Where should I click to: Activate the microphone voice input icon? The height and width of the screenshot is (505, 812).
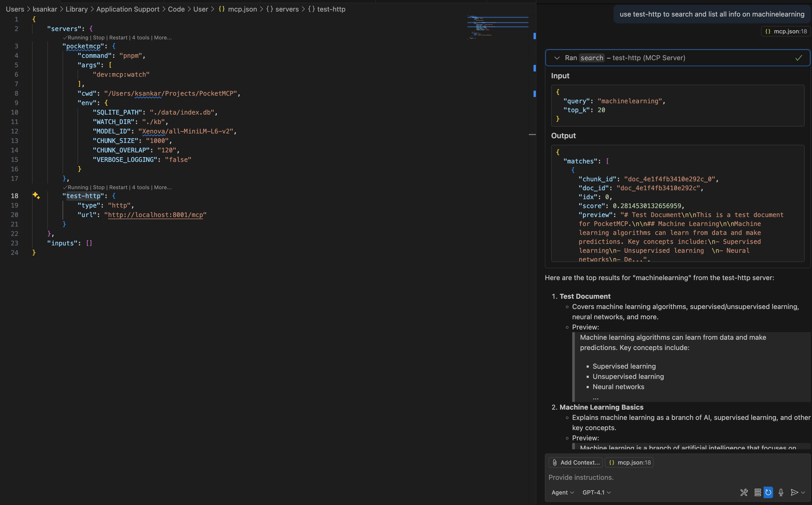click(x=781, y=492)
